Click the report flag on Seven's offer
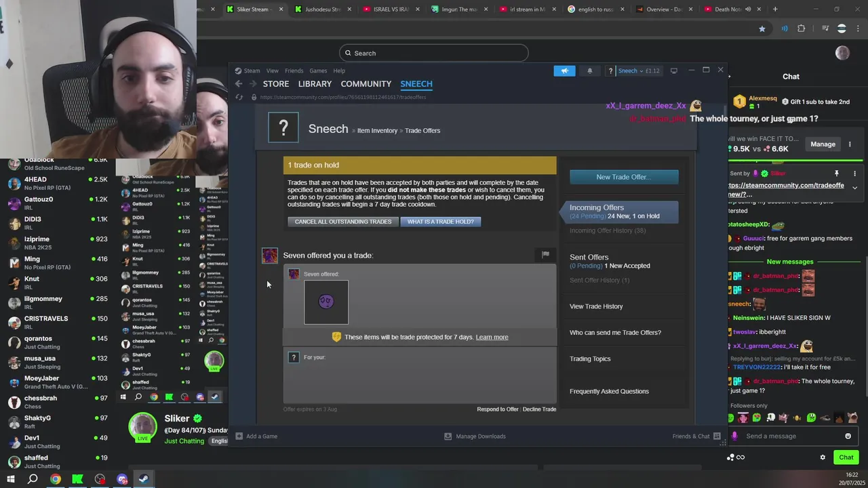This screenshot has height=488, width=868. click(545, 254)
